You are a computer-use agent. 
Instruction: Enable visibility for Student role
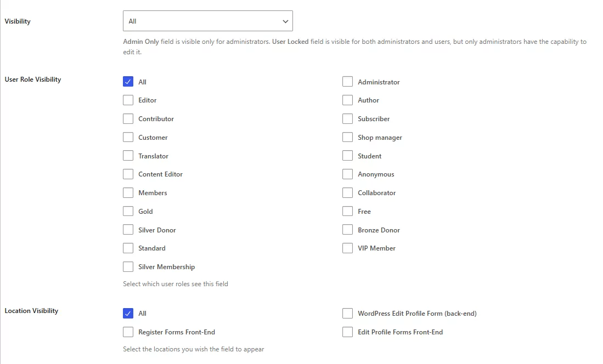click(347, 156)
